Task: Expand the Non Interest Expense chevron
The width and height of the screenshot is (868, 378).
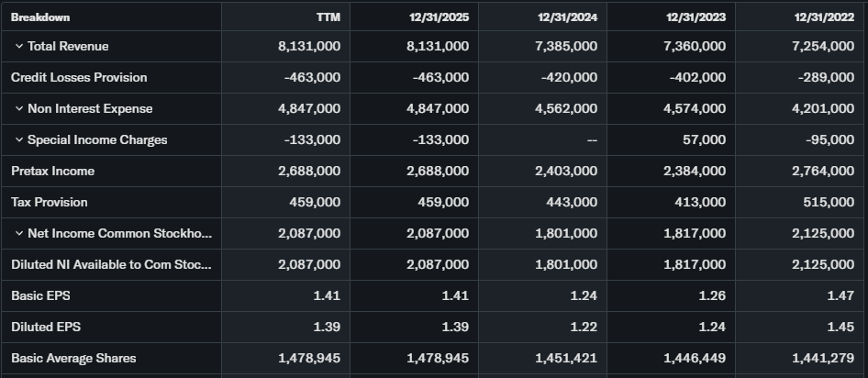Action: pyautogui.click(x=18, y=109)
